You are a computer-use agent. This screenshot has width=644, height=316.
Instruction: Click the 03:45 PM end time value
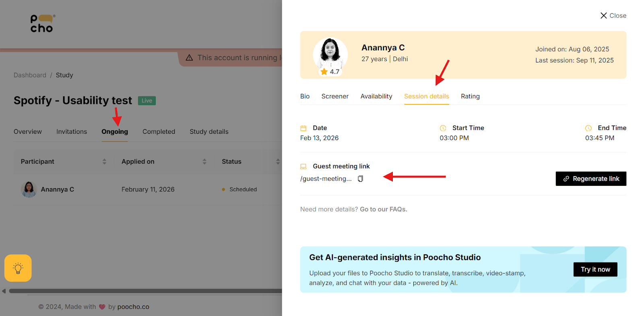tap(600, 138)
